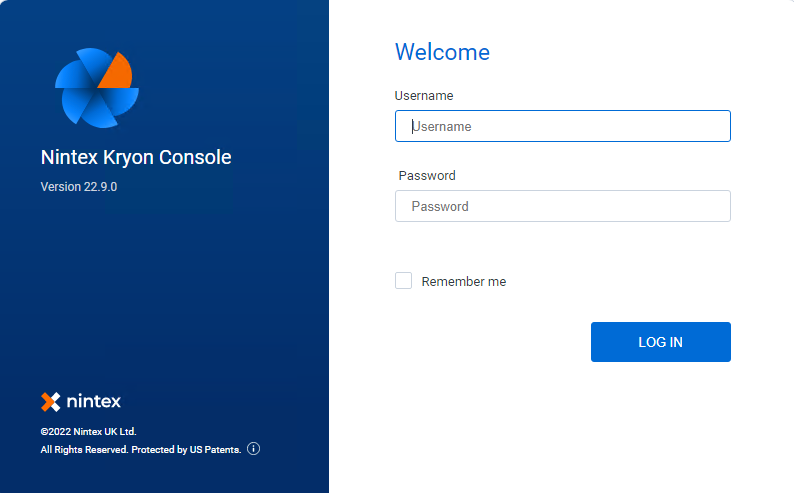The height and width of the screenshot is (493, 794).
Task: Click the Welcome heading
Action: click(442, 52)
